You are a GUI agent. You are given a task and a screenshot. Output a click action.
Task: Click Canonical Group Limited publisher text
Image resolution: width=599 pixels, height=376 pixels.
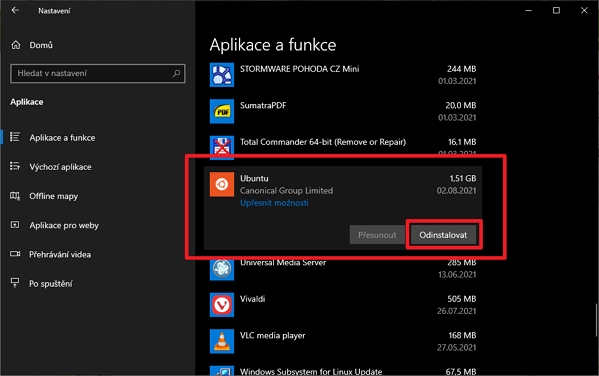(286, 190)
